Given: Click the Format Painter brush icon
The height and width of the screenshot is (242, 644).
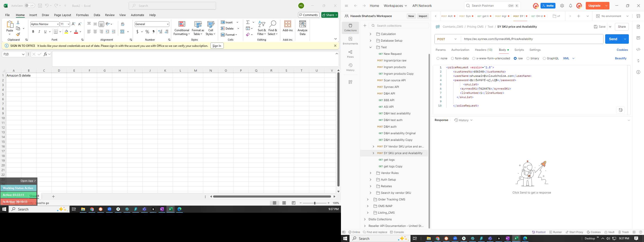Looking at the screenshot, I should [x=18, y=35].
